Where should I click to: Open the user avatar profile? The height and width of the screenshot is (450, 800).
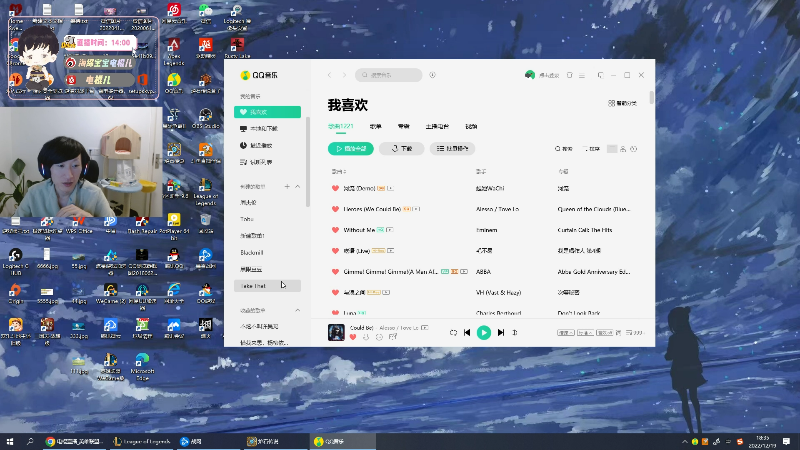pyautogui.click(x=530, y=75)
